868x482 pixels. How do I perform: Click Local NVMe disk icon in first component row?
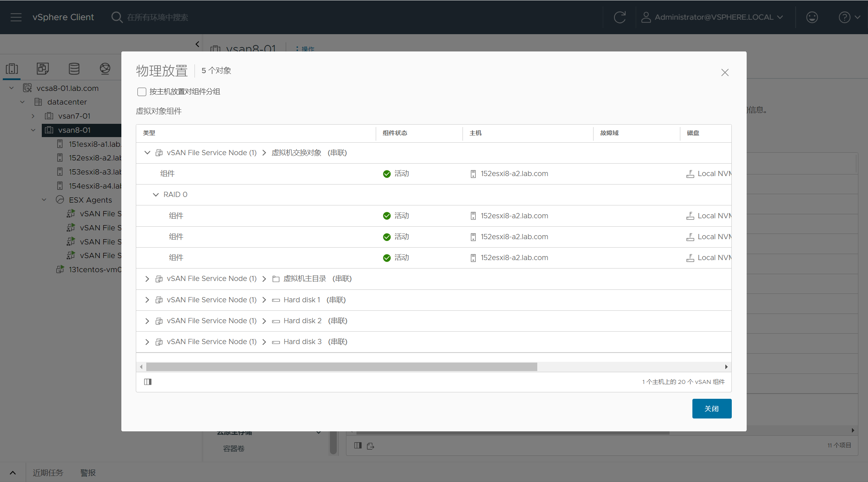tap(690, 174)
